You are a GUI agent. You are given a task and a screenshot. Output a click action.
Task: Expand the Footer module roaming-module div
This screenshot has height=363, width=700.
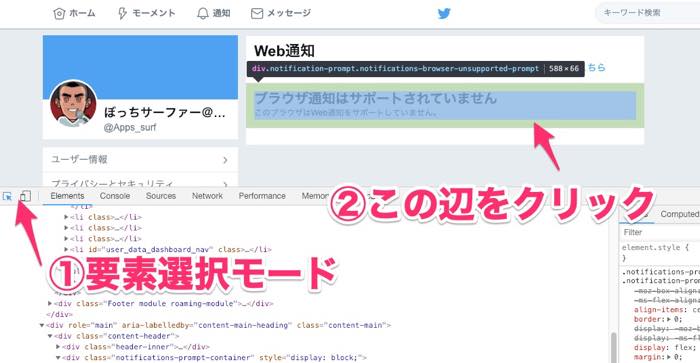50,304
